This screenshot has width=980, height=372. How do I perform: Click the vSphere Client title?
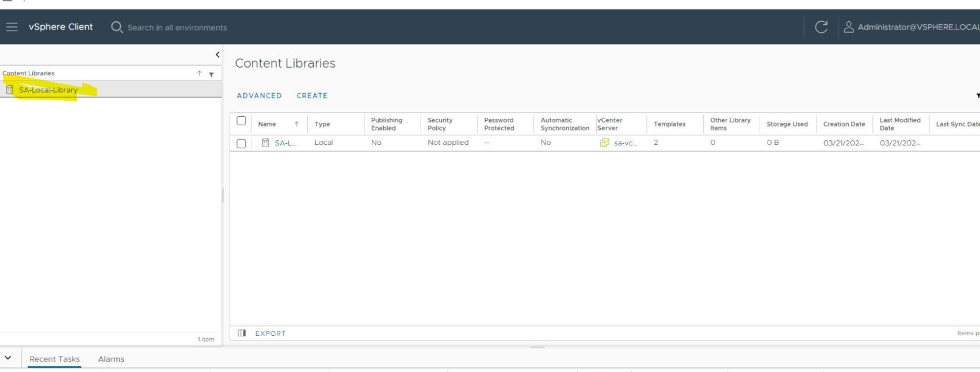tap(60, 26)
